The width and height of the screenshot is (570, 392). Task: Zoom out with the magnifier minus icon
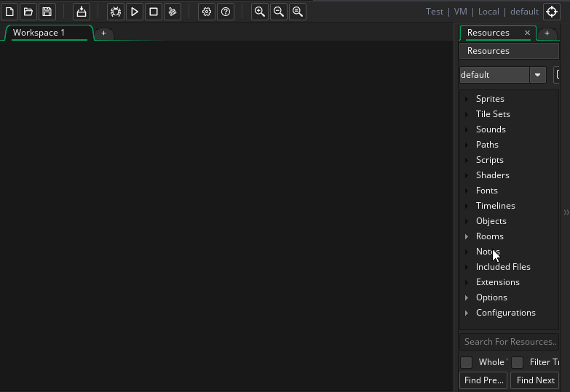pos(279,12)
